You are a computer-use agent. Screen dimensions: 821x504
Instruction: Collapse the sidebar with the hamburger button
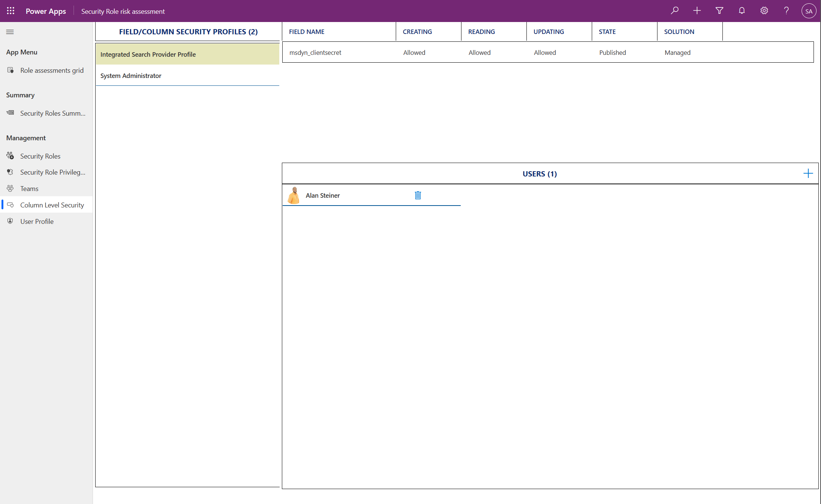(x=10, y=32)
